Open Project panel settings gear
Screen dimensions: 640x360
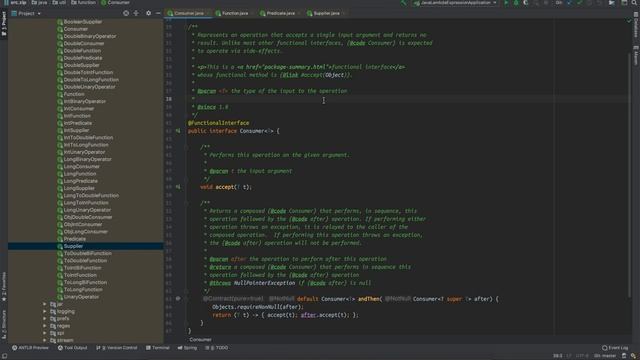tap(148, 13)
